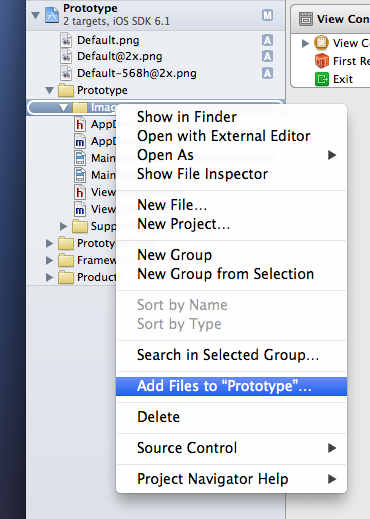The height and width of the screenshot is (519, 370).
Task: Select the Prototype group label in navigator
Action: tap(102, 90)
